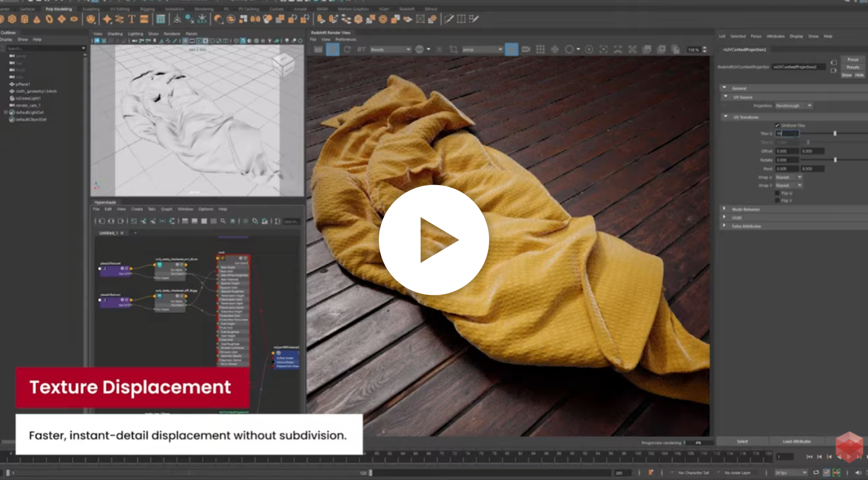Click the refresh icon in Redshift Render View
Image resolution: width=868 pixels, height=480 pixels.
click(347, 49)
